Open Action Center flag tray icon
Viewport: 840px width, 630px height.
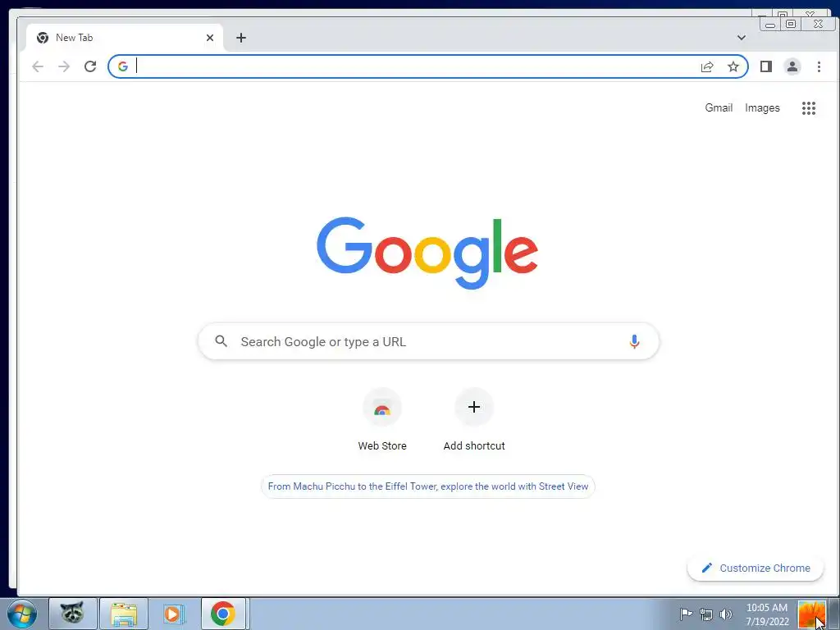pyautogui.click(x=686, y=614)
